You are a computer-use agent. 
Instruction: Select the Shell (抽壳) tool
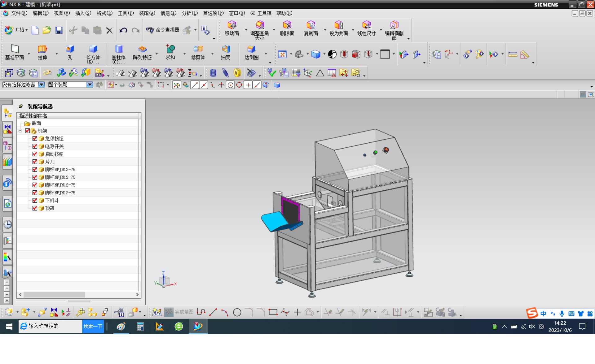coord(226,49)
